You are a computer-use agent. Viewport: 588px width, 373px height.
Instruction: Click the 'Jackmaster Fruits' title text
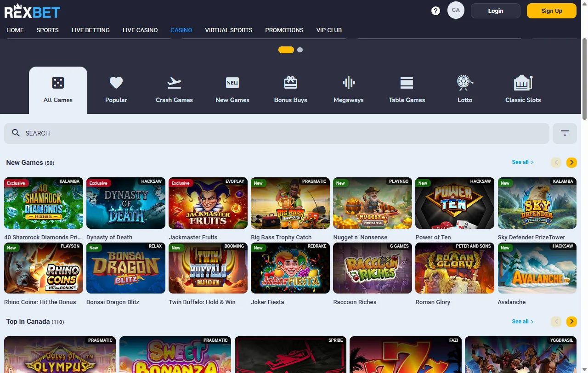[193, 237]
